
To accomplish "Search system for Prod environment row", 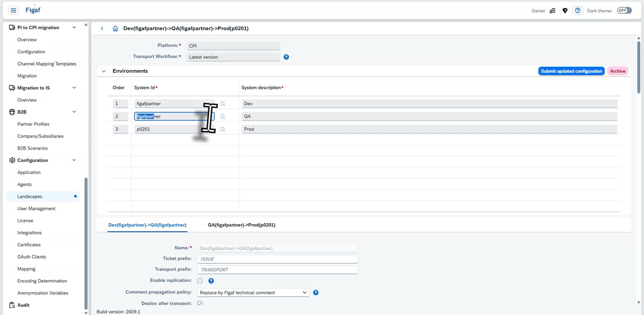I will (x=223, y=130).
